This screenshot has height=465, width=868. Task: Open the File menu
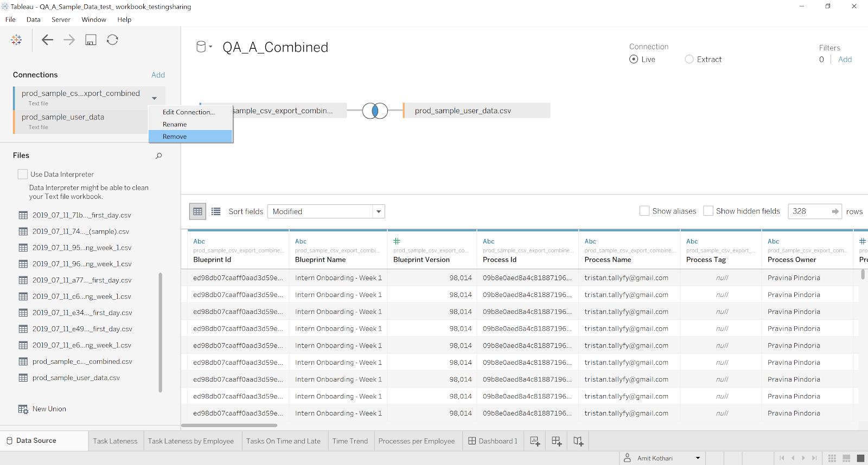click(10, 20)
